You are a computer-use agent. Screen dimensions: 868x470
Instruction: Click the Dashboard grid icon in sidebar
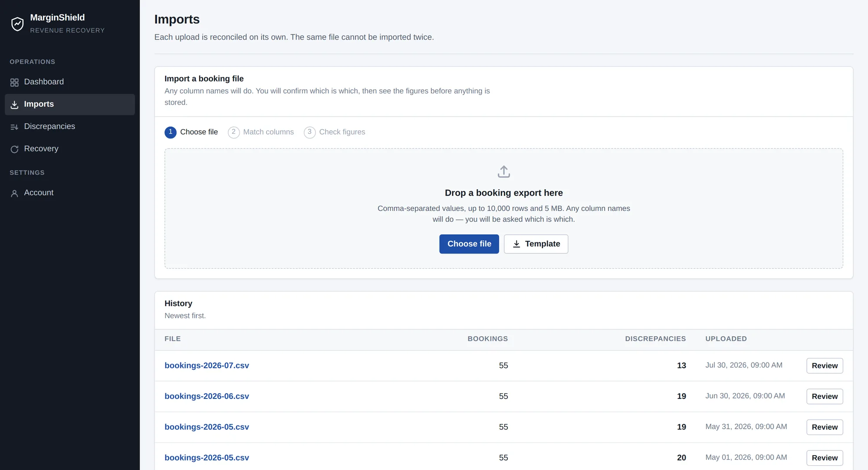click(x=14, y=82)
